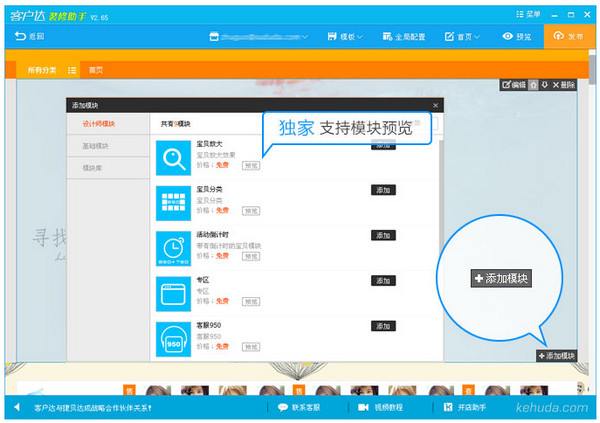Expand the 首页 page dropdown in toolbar

462,37
